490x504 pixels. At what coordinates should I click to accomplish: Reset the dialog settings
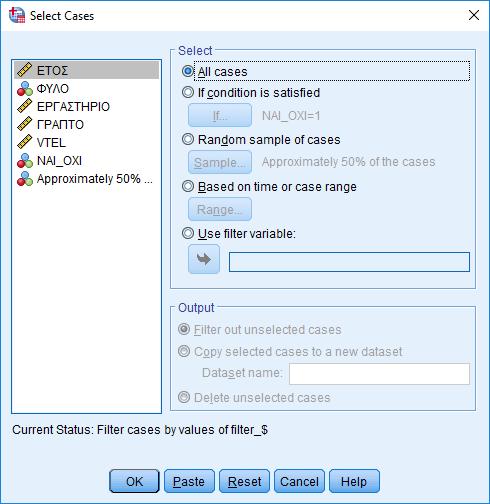coord(244,481)
